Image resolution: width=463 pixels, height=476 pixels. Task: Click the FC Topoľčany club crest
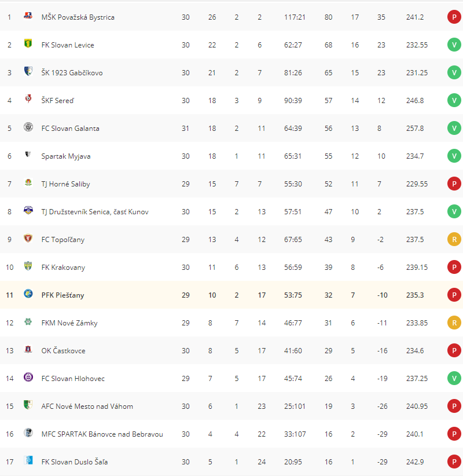click(28, 238)
